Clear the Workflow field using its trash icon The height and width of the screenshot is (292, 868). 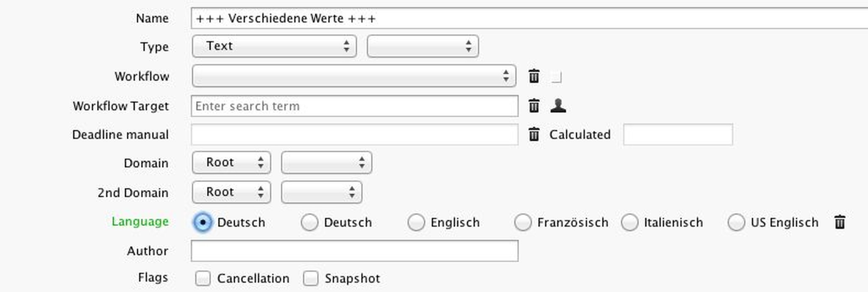pos(534,77)
